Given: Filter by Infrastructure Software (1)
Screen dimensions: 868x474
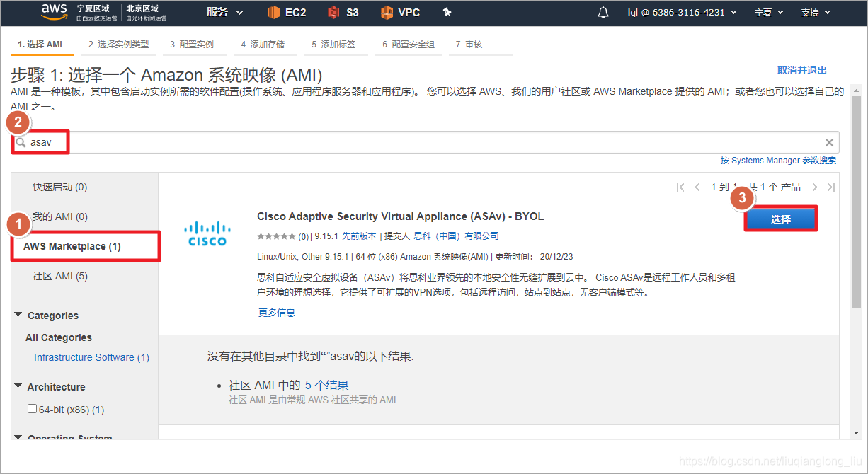Looking at the screenshot, I should point(91,357).
